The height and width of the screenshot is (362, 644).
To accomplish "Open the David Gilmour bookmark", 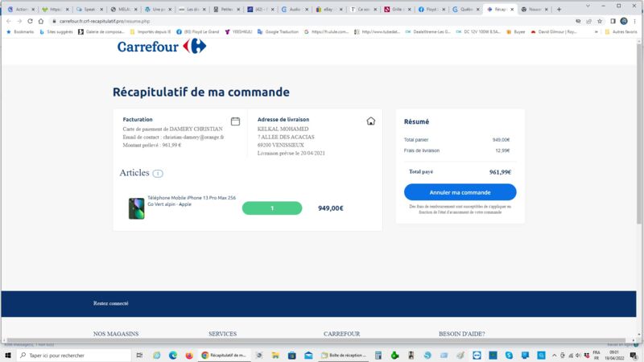I will click(x=554, y=31).
